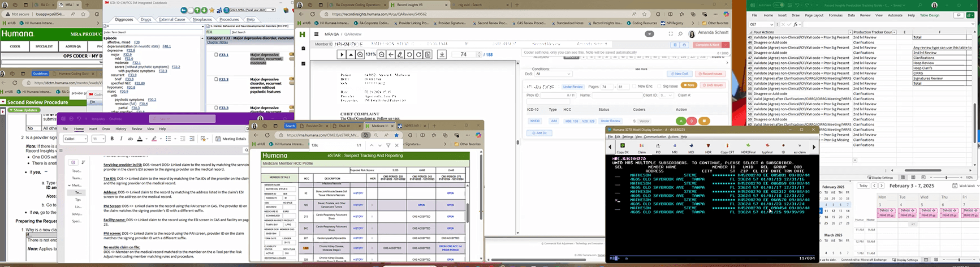Image resolution: width=980 pixels, height=267 pixels.
Task: Switch to the Drugs tab in Codebook
Action: [146, 19]
